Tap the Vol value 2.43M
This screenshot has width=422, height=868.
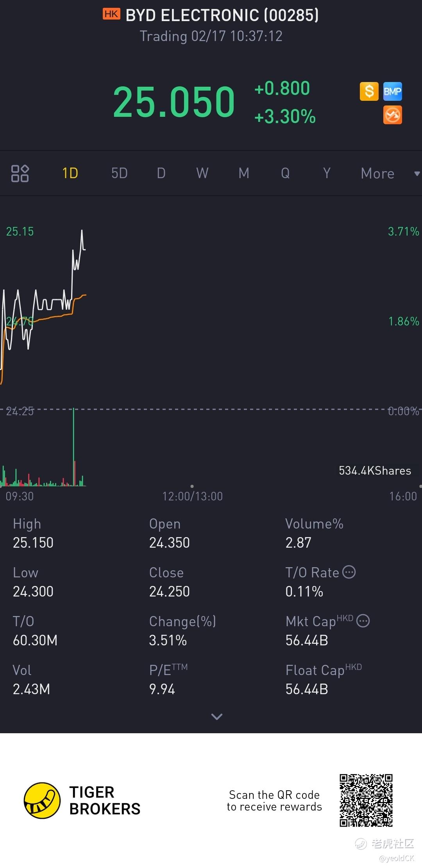coord(32,689)
